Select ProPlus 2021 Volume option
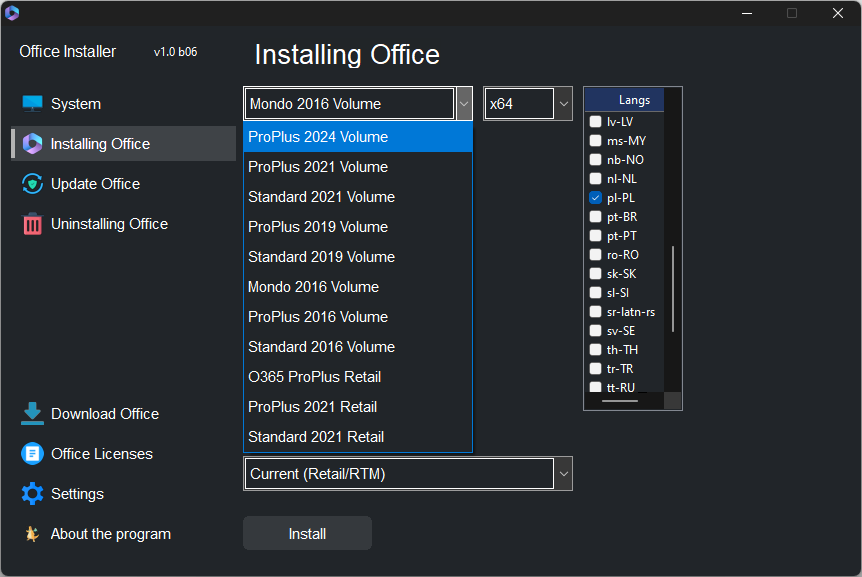 [x=358, y=167]
